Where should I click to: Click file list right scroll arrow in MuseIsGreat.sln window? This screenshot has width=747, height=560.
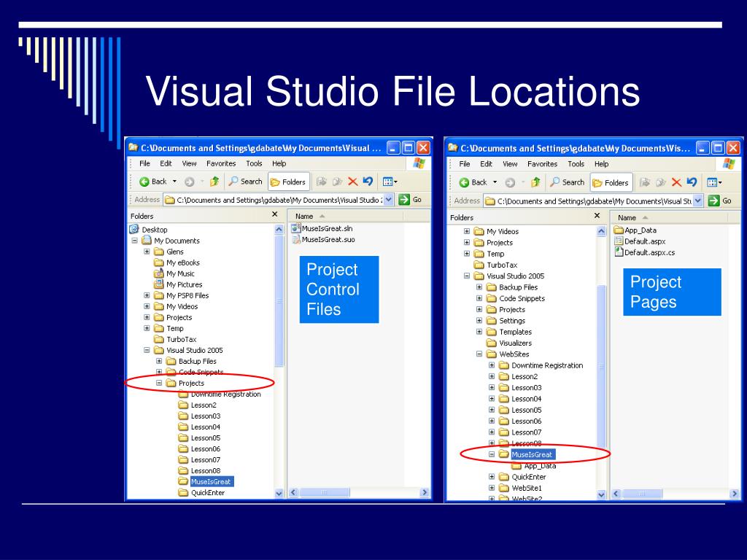(x=424, y=493)
